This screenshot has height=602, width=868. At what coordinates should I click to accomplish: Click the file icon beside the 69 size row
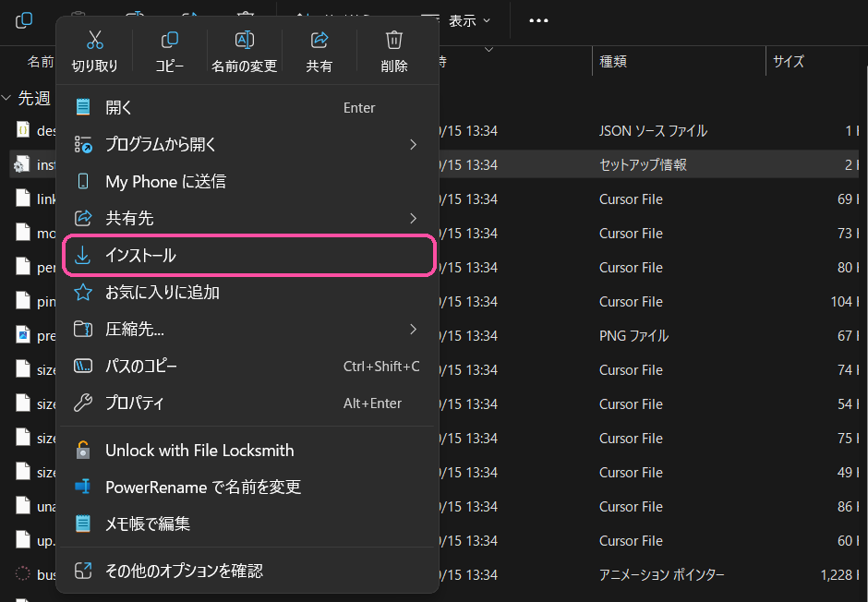tap(23, 199)
